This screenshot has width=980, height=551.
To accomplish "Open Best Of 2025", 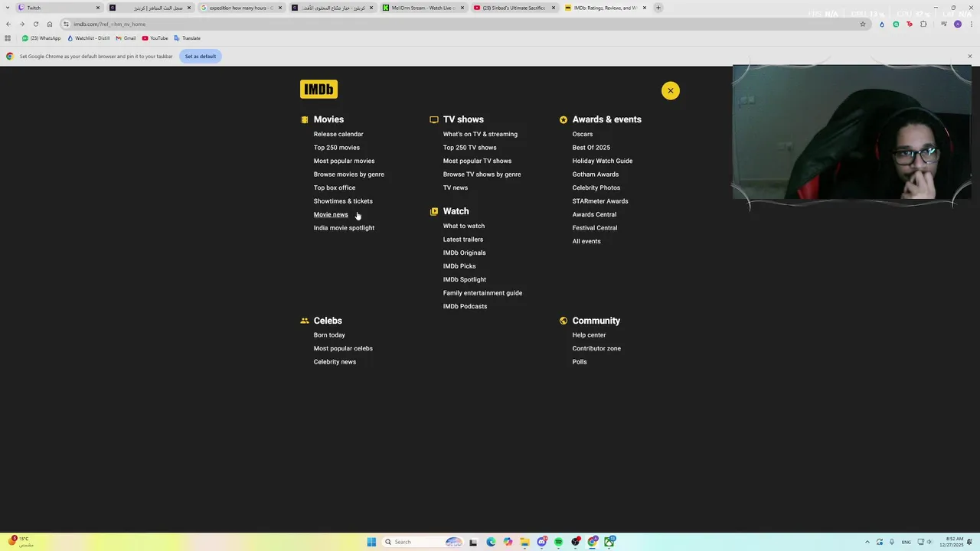I will 591,148.
